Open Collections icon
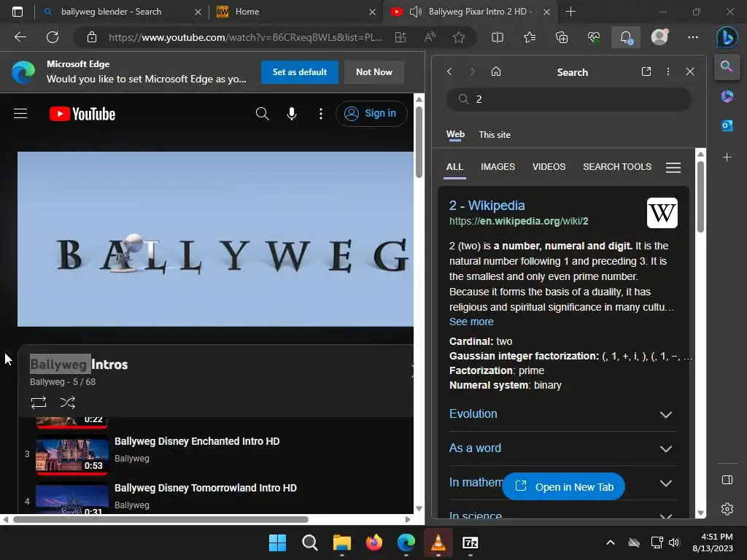The image size is (747, 560). tap(562, 37)
